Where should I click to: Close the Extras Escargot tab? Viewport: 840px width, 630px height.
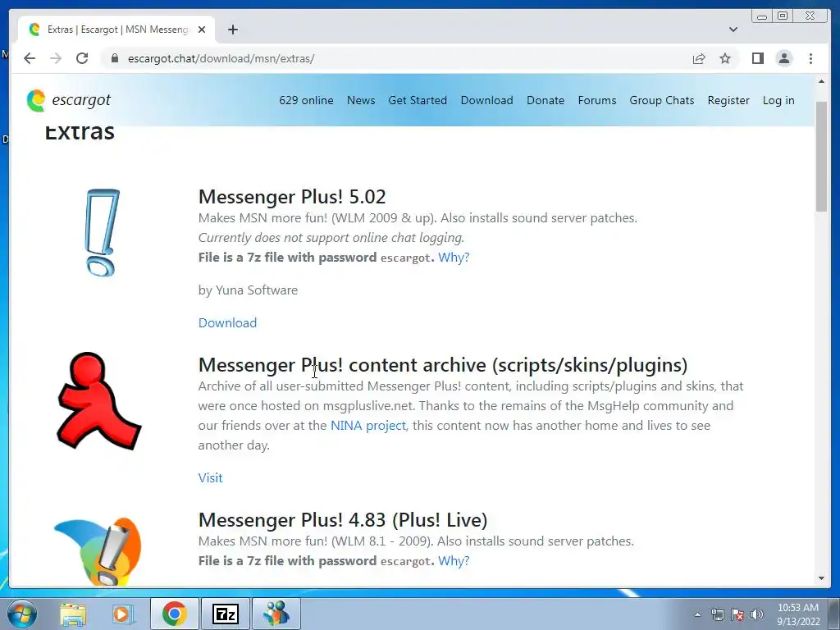202,30
